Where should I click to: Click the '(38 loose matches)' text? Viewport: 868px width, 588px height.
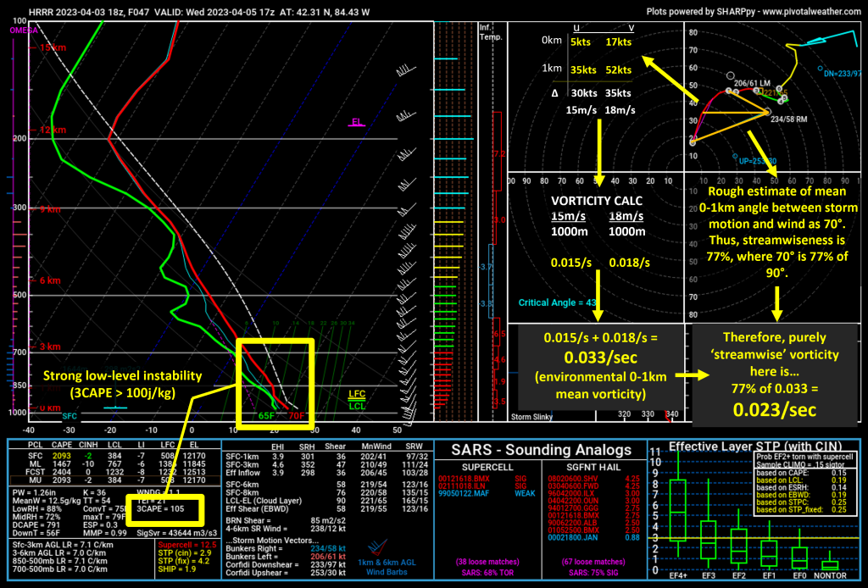487,562
